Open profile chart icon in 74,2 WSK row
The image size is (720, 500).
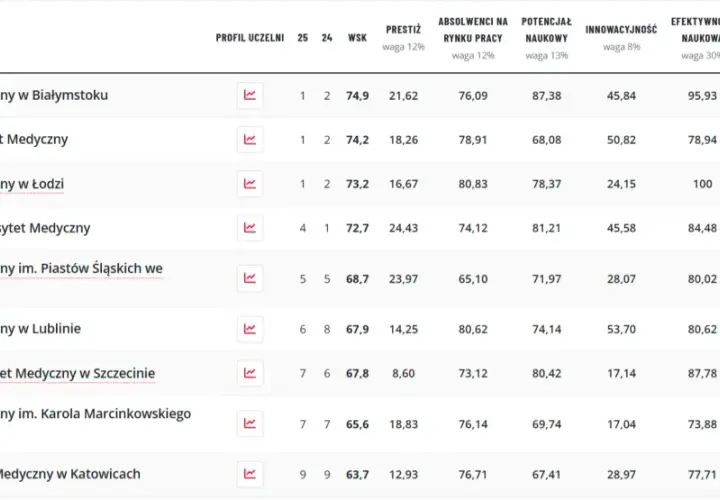click(250, 140)
